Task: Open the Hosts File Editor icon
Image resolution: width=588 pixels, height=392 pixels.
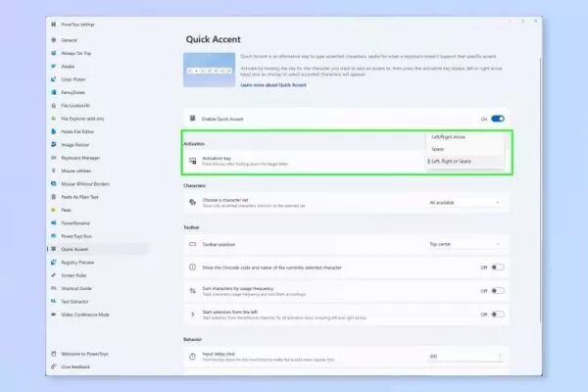Action: pyautogui.click(x=54, y=131)
